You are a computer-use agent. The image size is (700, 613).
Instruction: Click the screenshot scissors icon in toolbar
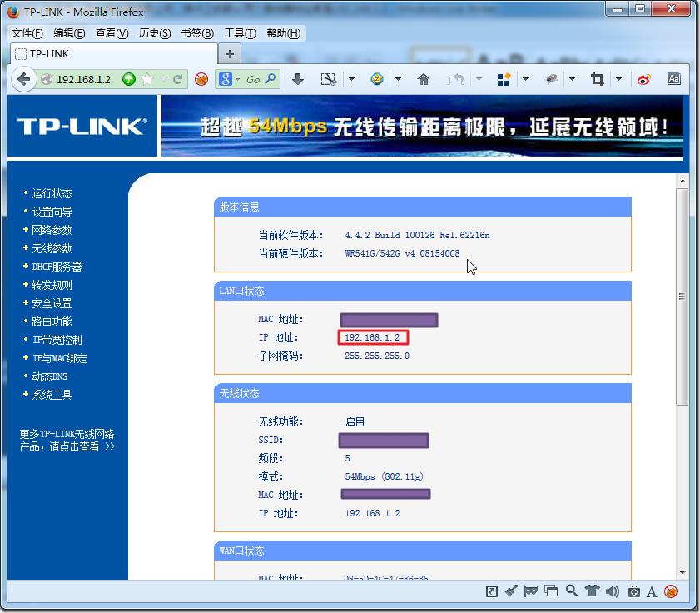coord(329,79)
